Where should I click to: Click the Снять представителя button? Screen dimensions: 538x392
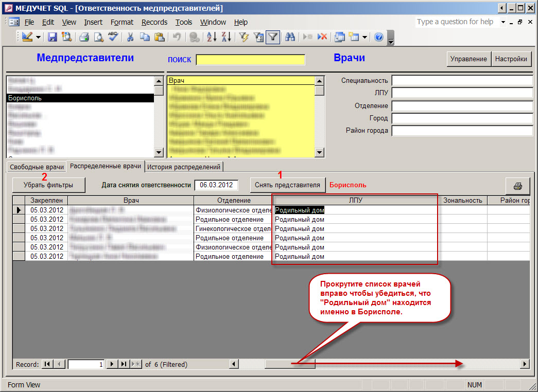click(x=287, y=185)
